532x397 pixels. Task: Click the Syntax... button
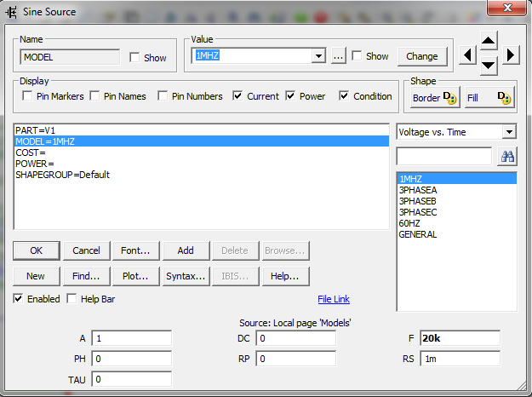pyautogui.click(x=186, y=276)
